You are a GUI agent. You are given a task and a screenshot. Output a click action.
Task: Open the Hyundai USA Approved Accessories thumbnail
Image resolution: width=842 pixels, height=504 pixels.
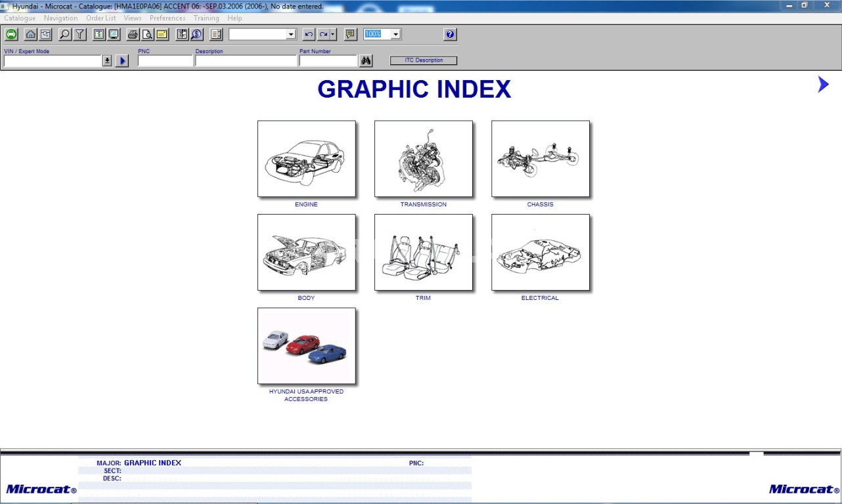click(x=307, y=346)
